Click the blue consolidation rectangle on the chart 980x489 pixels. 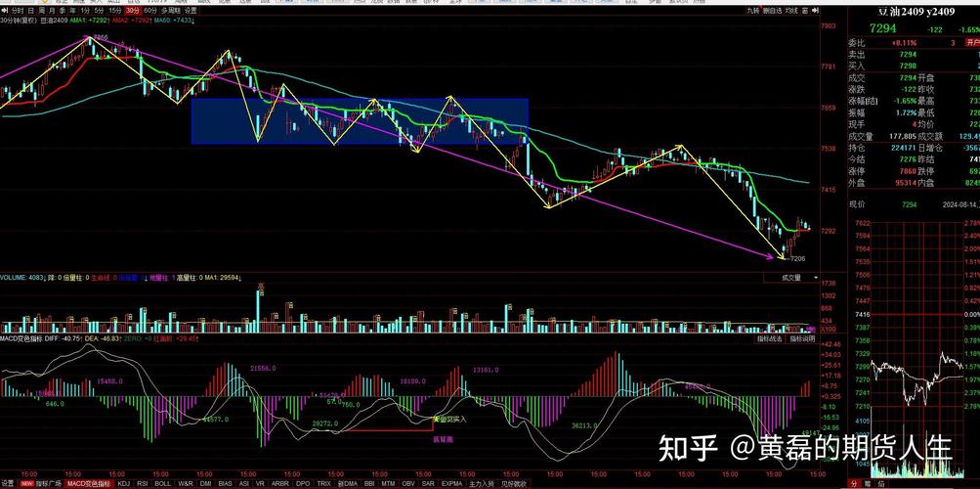(359, 120)
